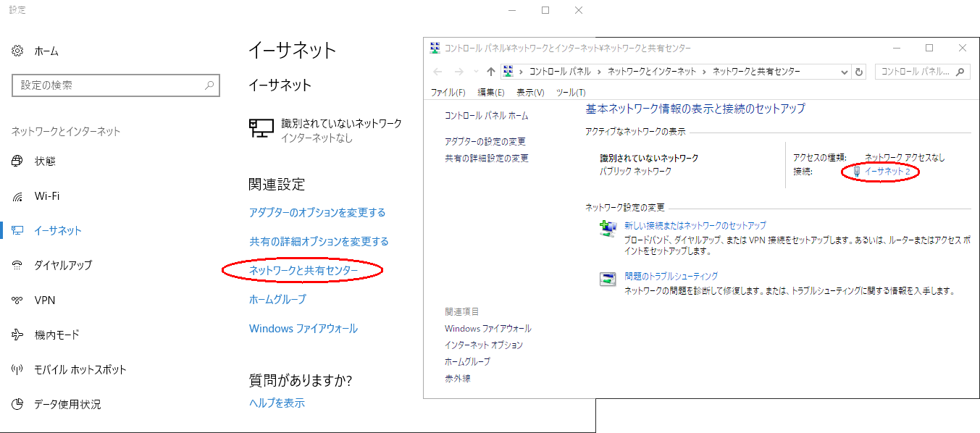Click 識別されていないネットワク entry in Settings

click(325, 130)
